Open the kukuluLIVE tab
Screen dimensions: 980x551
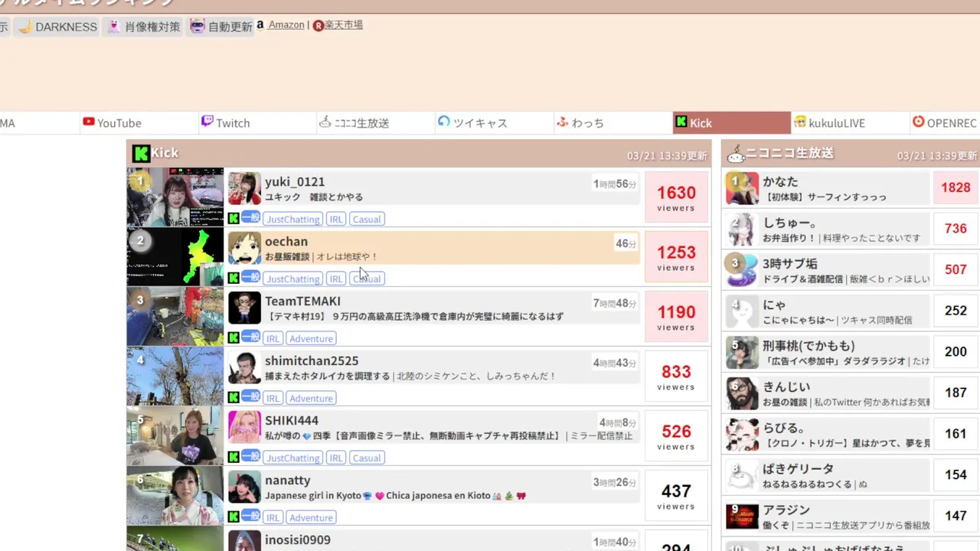pos(850,122)
